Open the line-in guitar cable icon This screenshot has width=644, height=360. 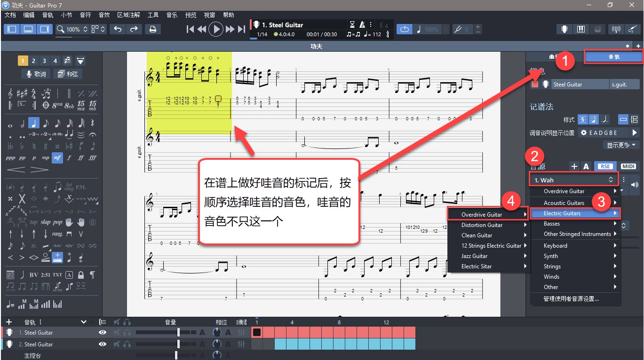(633, 29)
